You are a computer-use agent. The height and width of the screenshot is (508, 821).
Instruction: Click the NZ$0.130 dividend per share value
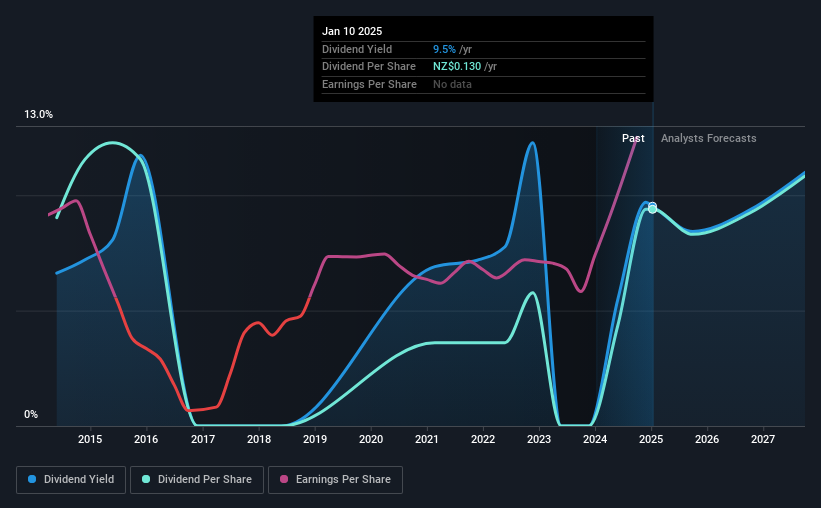tap(457, 67)
